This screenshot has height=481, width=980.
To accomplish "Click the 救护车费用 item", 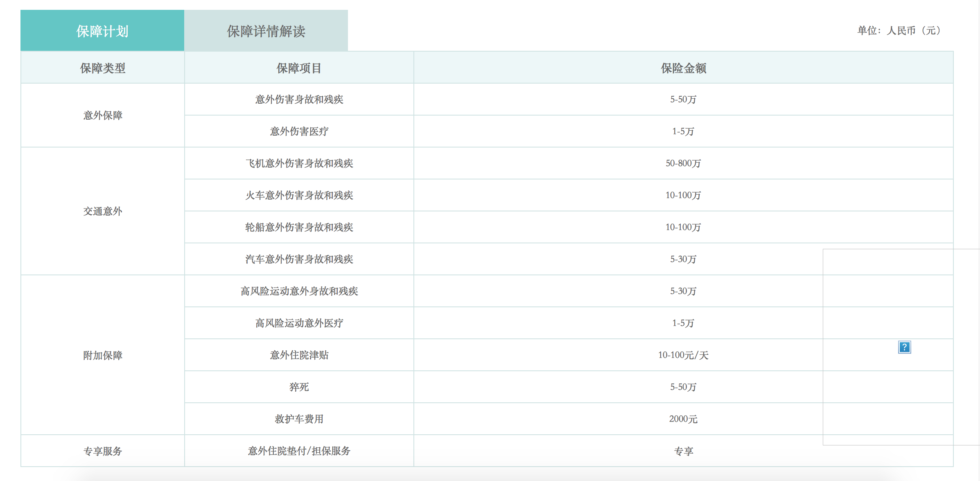I will [x=299, y=419].
